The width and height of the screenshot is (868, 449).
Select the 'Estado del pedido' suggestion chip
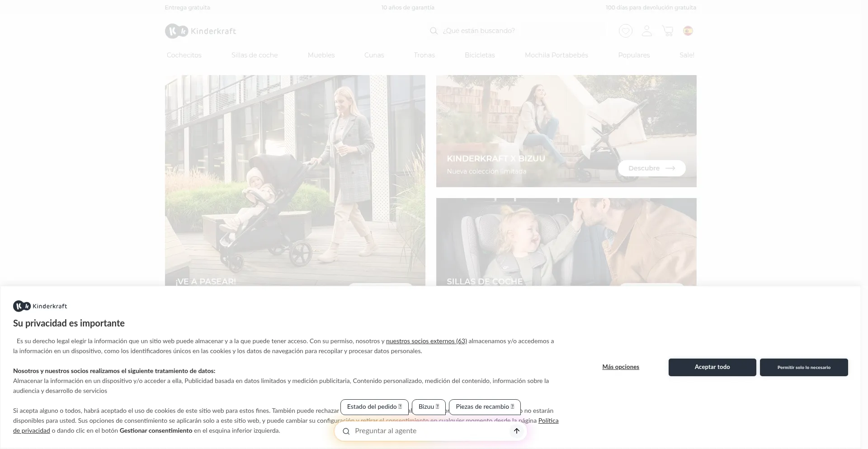point(374,407)
